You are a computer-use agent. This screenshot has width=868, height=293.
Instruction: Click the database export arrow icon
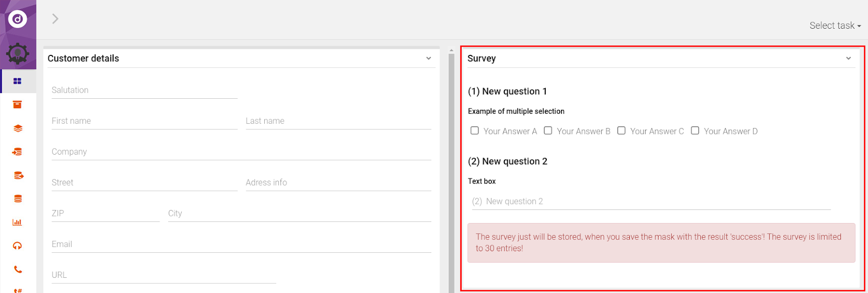click(x=17, y=175)
